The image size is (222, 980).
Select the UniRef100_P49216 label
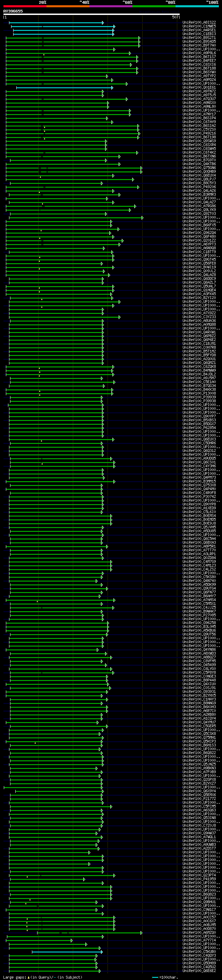click(199, 133)
